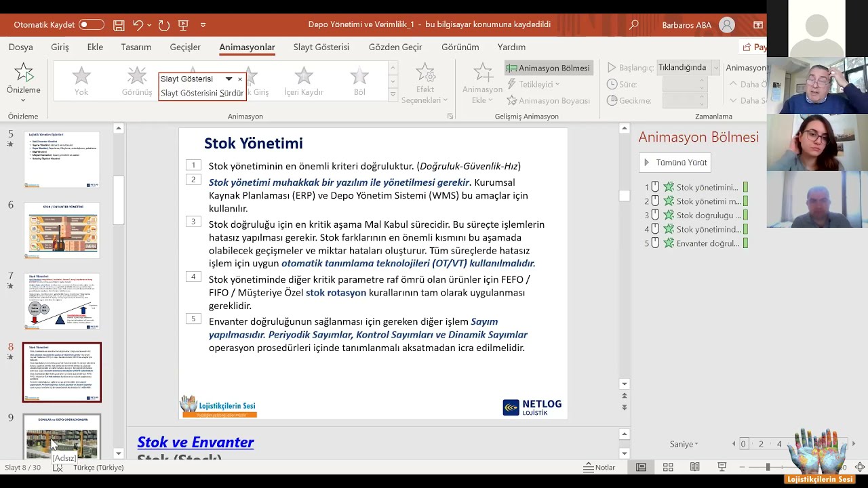Viewport: 868px width, 488px height.
Task: Open Animasyon Ekle gallery
Action: 482,83
